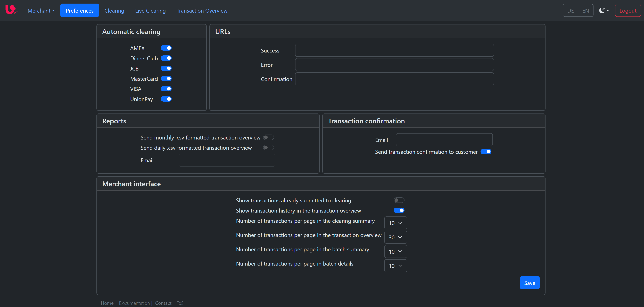Click the Success URL input field
Screen dimensions: 644x307
[394, 50]
